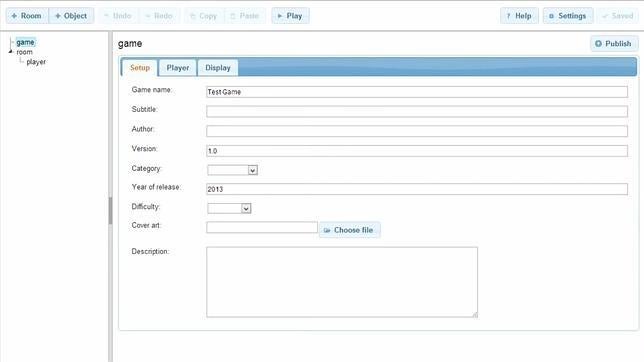Open the Help page

coord(519,16)
